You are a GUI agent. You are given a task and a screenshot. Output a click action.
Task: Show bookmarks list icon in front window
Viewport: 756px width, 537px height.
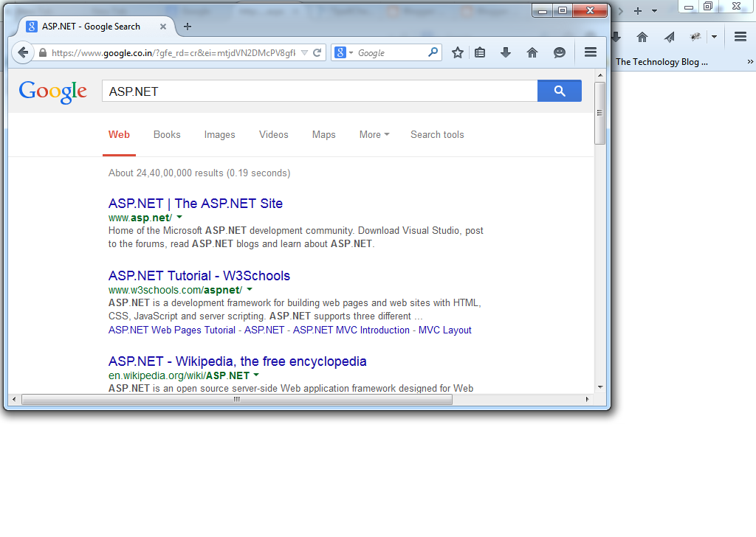480,52
